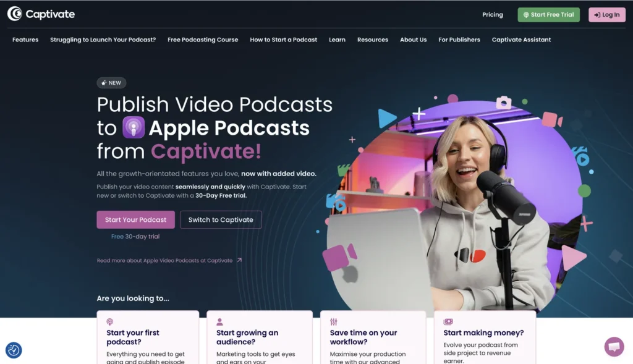Click the 'now with added video.' text
633x364 pixels.
[279, 174]
